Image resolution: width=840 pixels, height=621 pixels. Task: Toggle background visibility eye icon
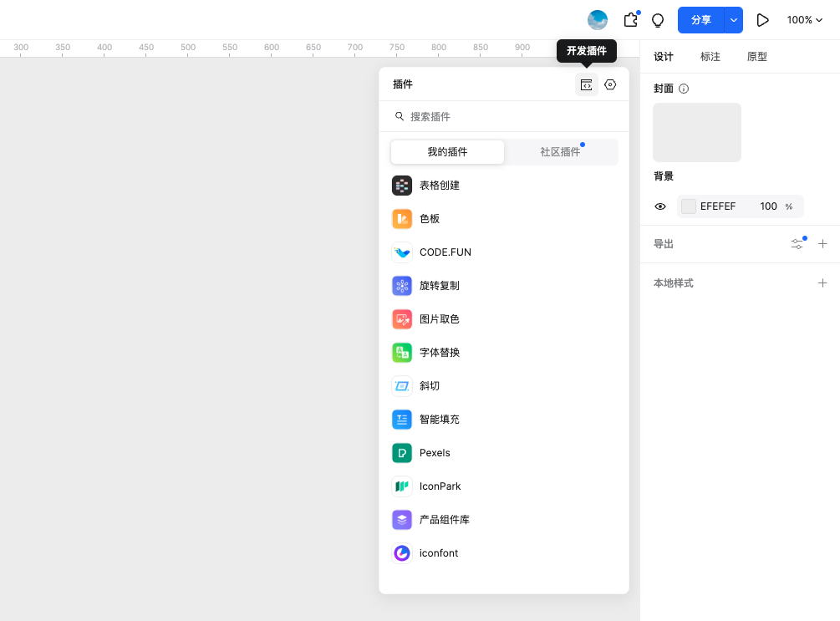660,206
